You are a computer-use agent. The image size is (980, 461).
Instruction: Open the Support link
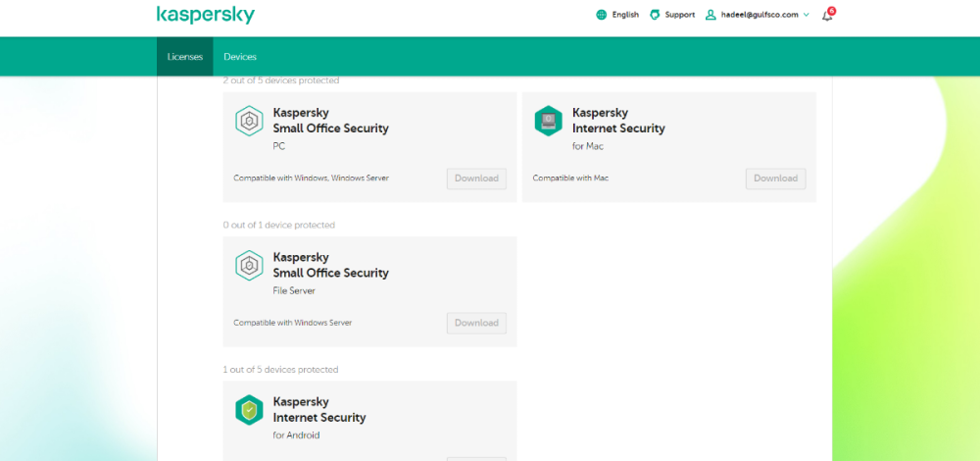[680, 15]
